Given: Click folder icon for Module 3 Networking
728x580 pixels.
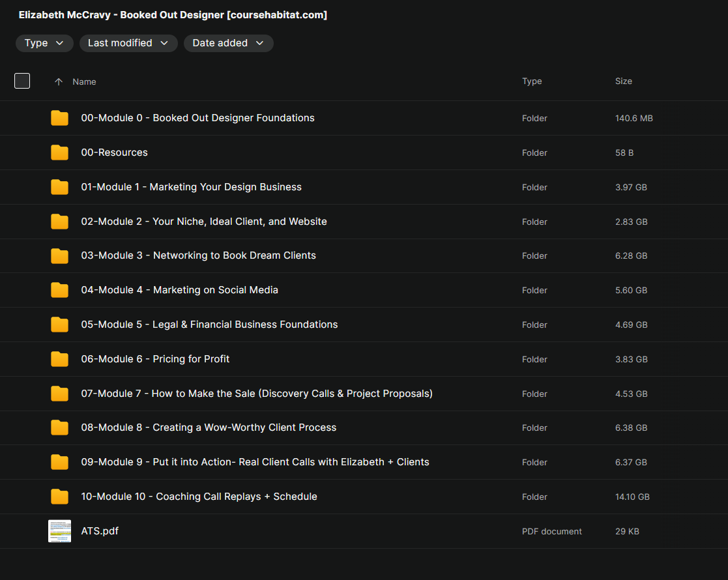Looking at the screenshot, I should (x=59, y=255).
